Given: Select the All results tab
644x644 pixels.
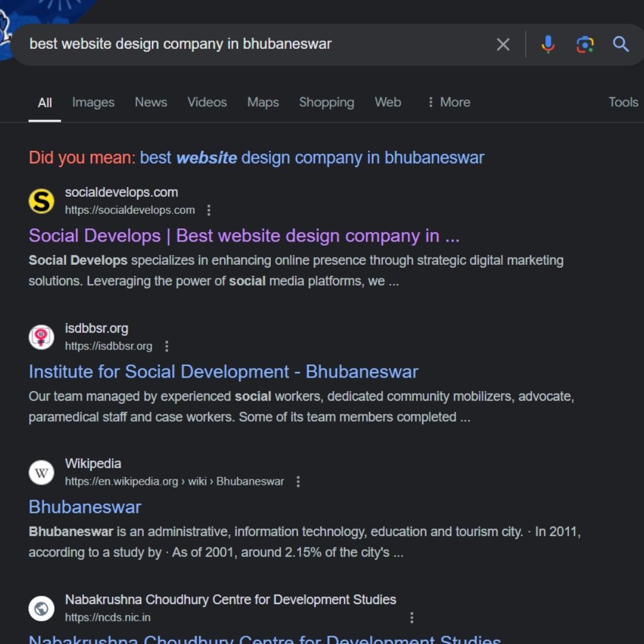Looking at the screenshot, I should pyautogui.click(x=45, y=103).
